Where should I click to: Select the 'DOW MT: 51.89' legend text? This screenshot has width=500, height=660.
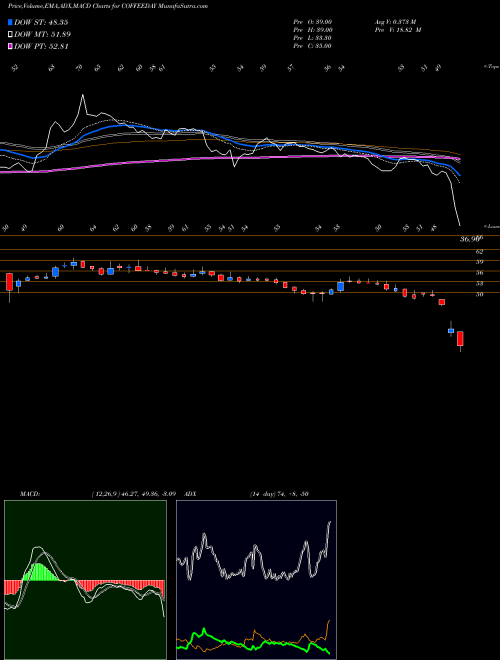coord(43,35)
